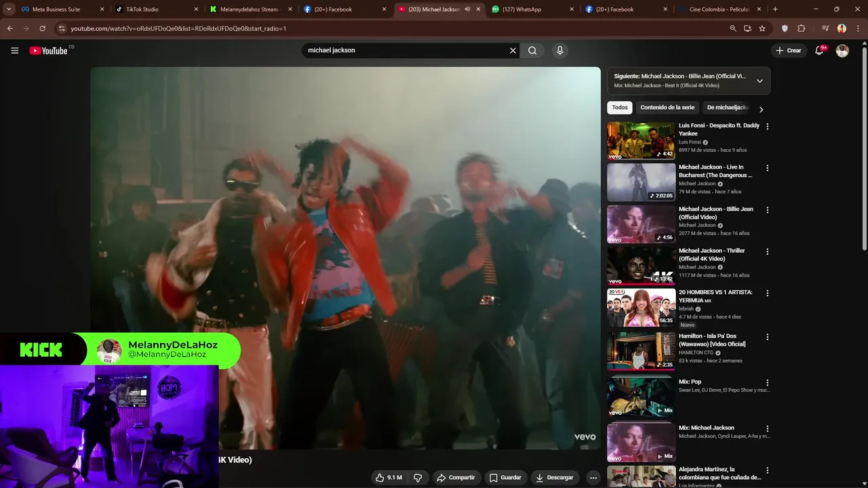
Task: Open Luis Fonsi channel link
Action: pyautogui.click(x=690, y=142)
